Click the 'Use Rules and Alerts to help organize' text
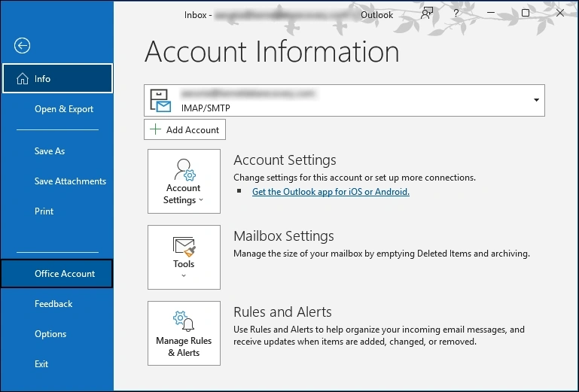Image resolution: width=579 pixels, height=392 pixels. 379,336
